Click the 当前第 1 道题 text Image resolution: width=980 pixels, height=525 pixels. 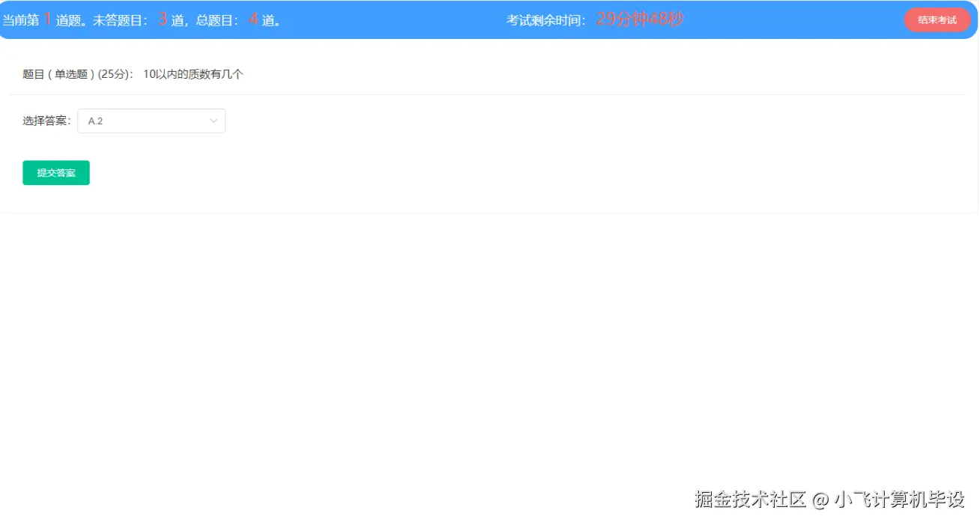click(43, 20)
